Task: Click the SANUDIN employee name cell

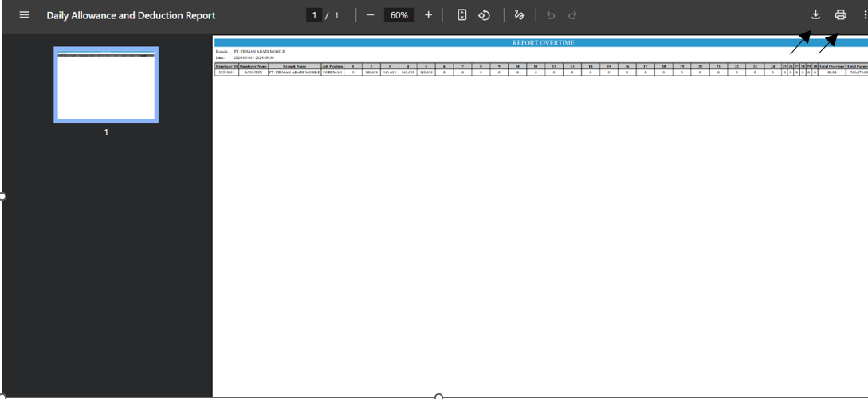Action: pos(253,72)
